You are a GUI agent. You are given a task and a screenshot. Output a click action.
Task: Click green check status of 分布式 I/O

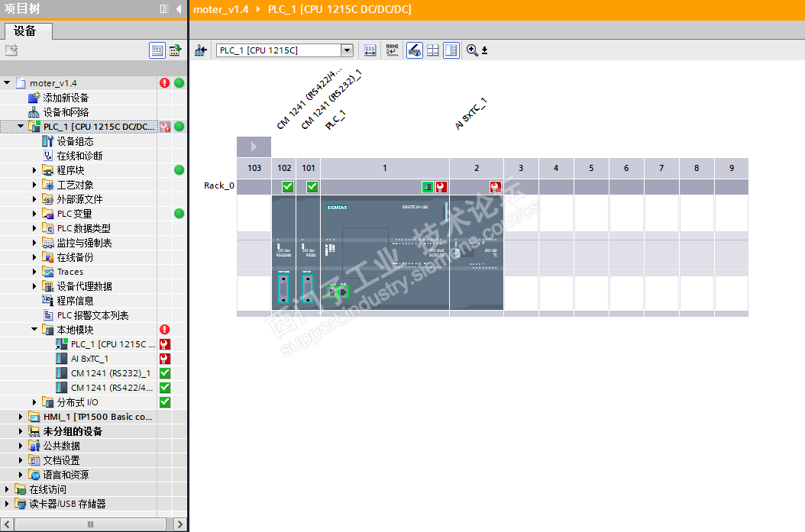pos(165,402)
